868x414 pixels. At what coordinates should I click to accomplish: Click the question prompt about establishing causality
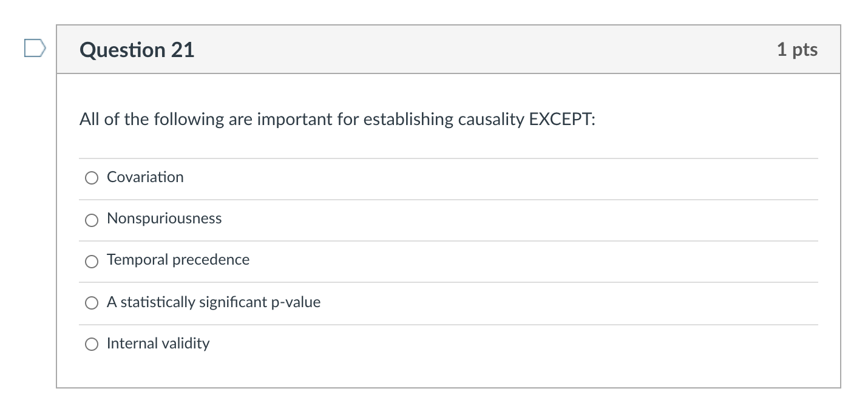pyautogui.click(x=337, y=120)
